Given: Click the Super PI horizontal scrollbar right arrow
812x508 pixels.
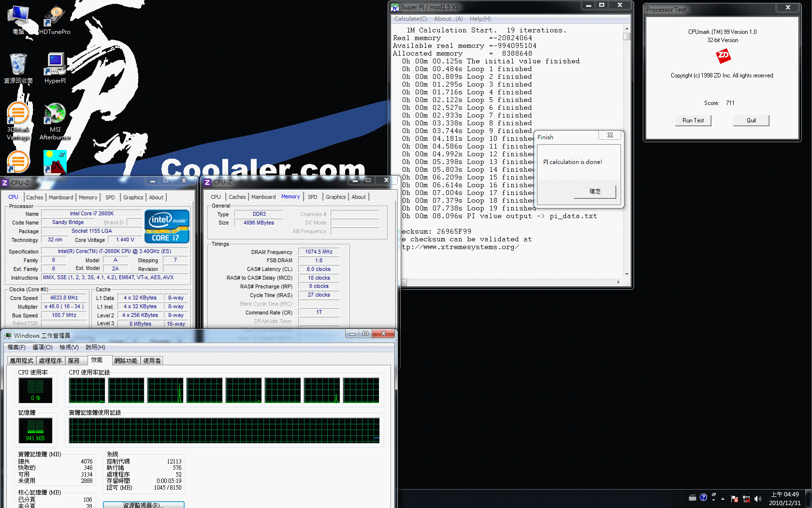Looking at the screenshot, I should pos(618,282).
